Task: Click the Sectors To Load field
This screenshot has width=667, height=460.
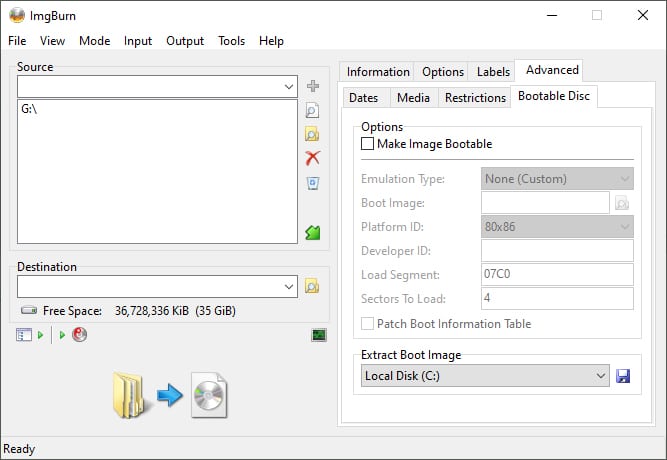Action: click(557, 298)
